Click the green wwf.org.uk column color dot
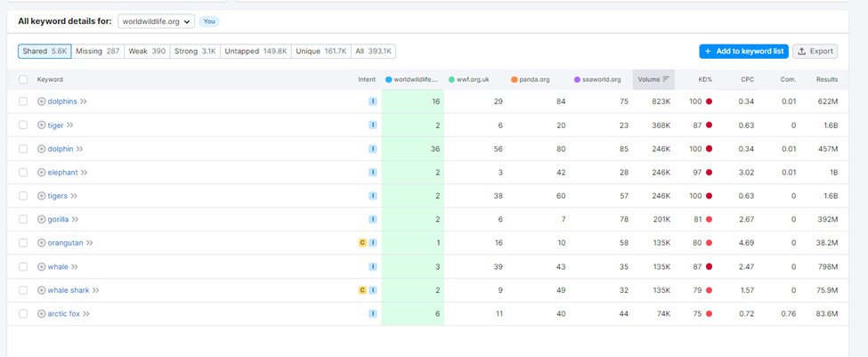Screen dimensions: 868x357 tap(451, 80)
